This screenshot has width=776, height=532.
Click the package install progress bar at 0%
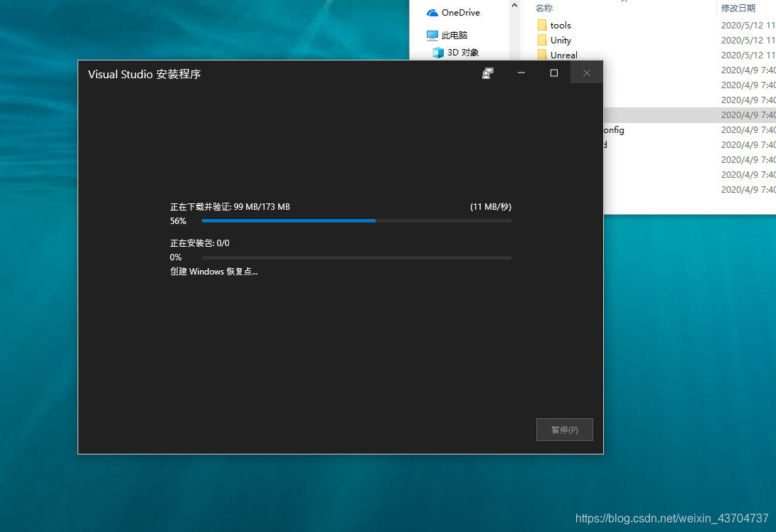[x=356, y=257]
